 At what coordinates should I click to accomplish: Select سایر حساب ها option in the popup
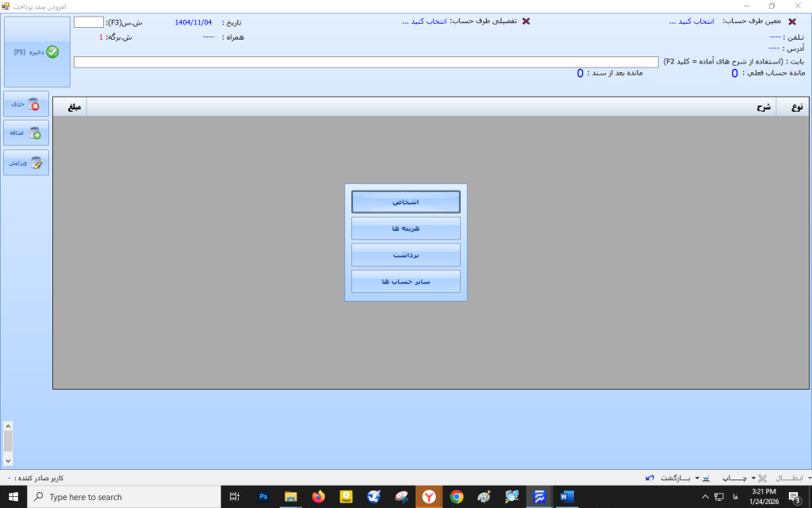coord(405,281)
